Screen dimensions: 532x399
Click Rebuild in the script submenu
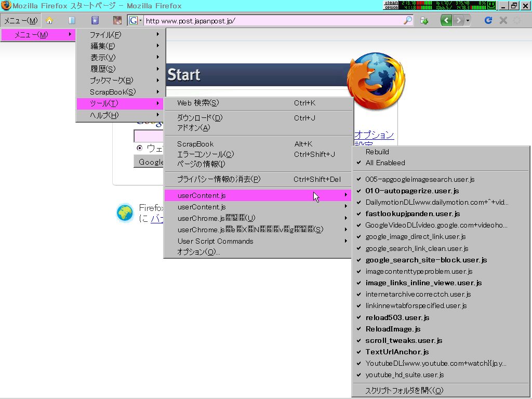[x=377, y=152]
